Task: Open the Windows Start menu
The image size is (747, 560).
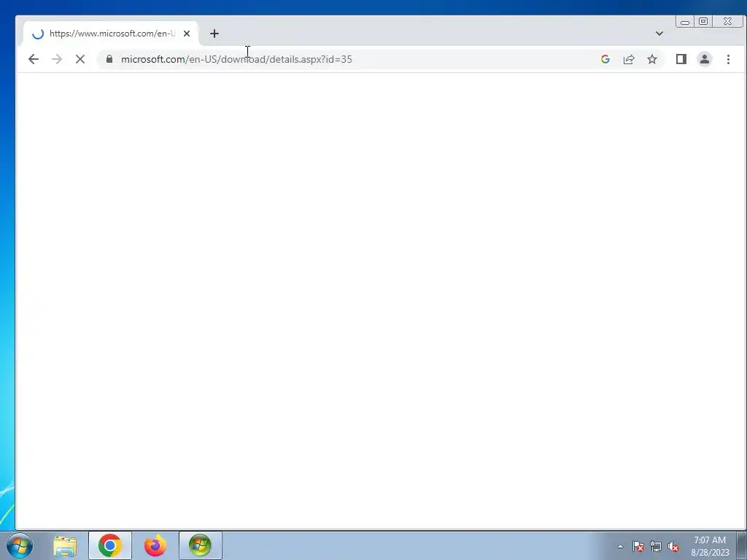Action: coord(20,545)
